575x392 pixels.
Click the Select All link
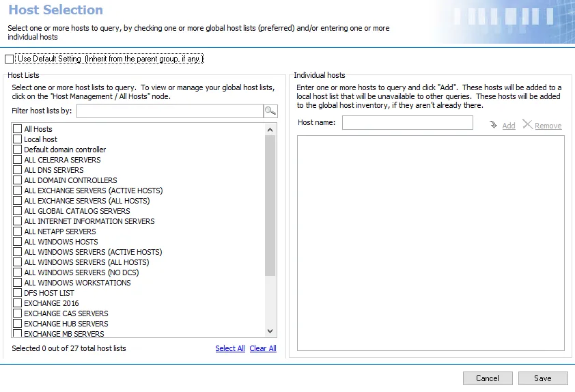(x=230, y=348)
